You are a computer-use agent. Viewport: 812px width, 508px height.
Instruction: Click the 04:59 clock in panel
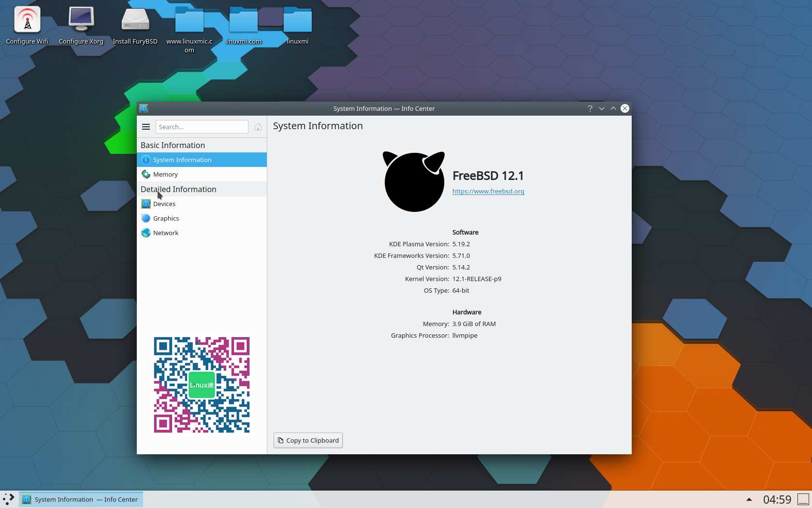click(x=777, y=499)
